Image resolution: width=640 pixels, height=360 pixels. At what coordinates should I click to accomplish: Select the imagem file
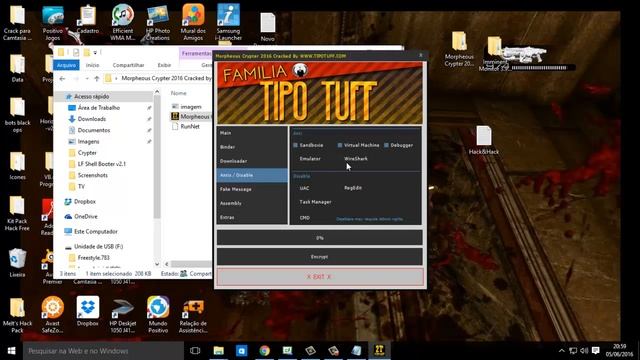191,107
